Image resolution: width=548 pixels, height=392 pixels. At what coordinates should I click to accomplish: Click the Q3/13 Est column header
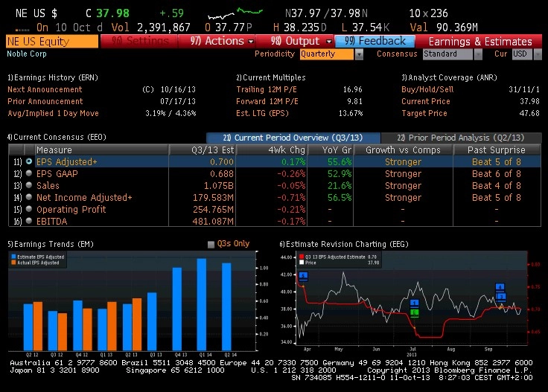203,150
